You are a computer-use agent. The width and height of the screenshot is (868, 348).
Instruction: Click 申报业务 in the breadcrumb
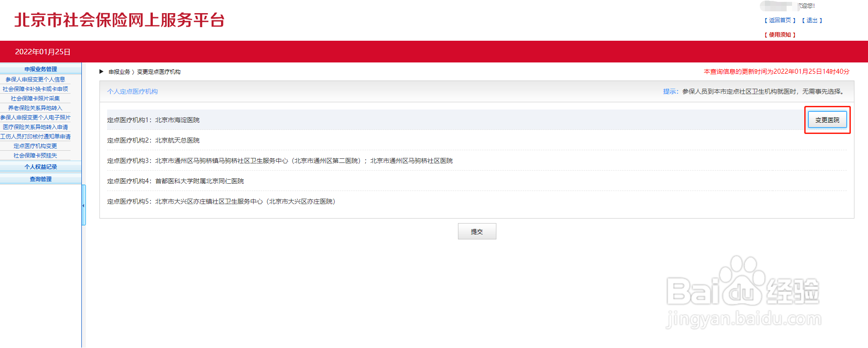coord(119,72)
